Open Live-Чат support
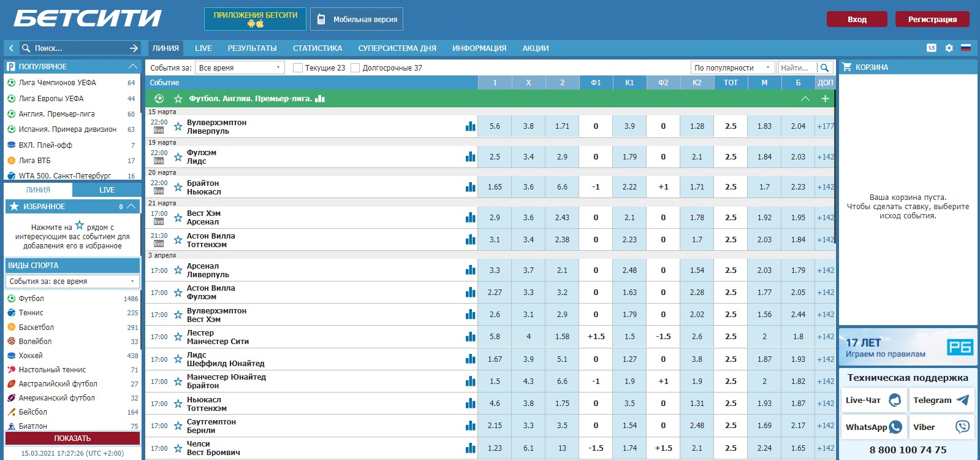The height and width of the screenshot is (460, 980). 873,400
